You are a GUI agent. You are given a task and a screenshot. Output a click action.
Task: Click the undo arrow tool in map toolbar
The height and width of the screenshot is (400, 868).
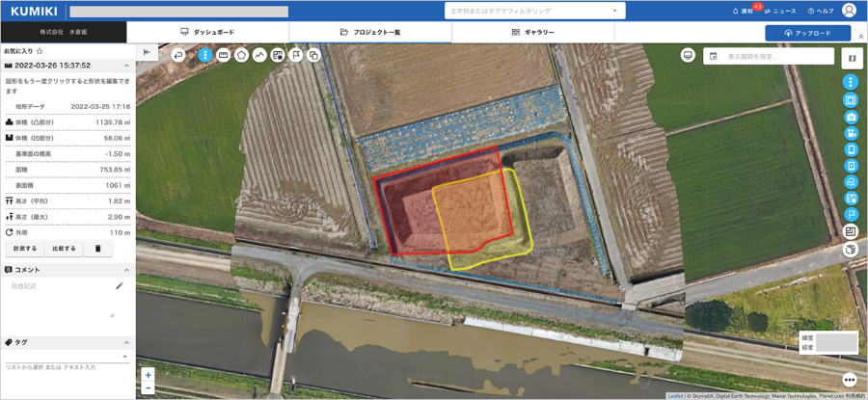(178, 55)
